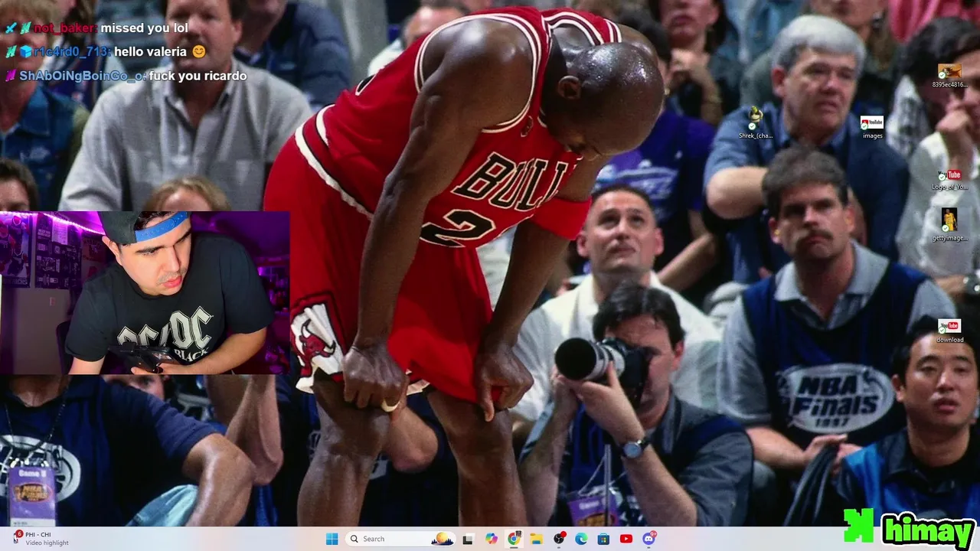Click the taskbar Search box
The height and width of the screenshot is (551, 980).
point(400,539)
